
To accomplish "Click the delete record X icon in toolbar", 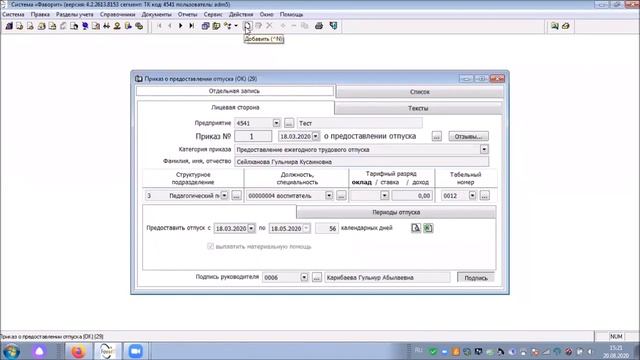I will click(x=269, y=26).
